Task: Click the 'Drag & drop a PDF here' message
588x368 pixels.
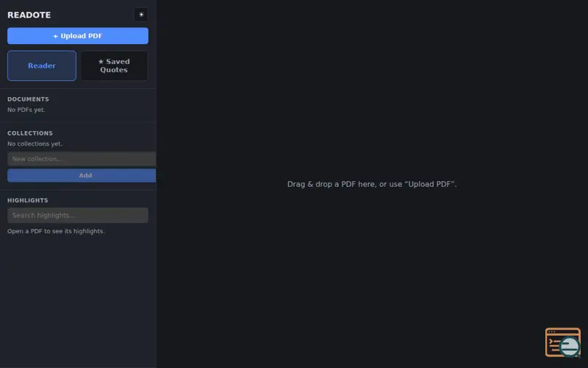Action: point(372,185)
